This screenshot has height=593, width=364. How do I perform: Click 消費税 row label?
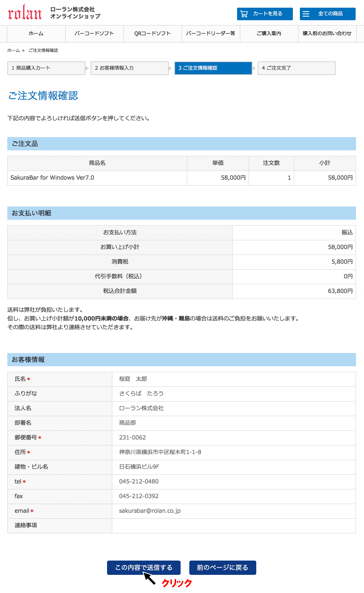pos(120,262)
